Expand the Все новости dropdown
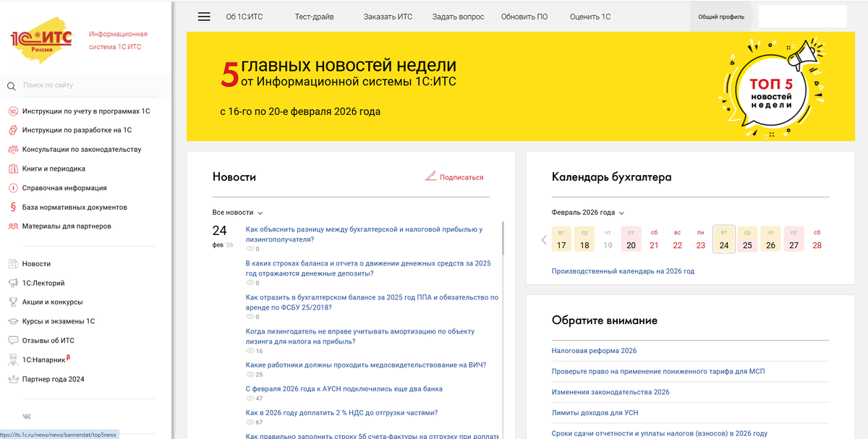 click(237, 213)
